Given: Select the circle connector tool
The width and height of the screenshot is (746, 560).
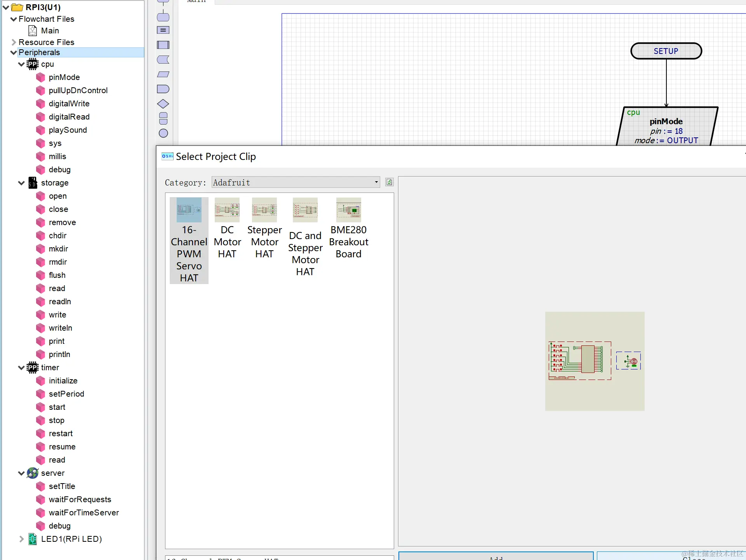Looking at the screenshot, I should pyautogui.click(x=163, y=133).
